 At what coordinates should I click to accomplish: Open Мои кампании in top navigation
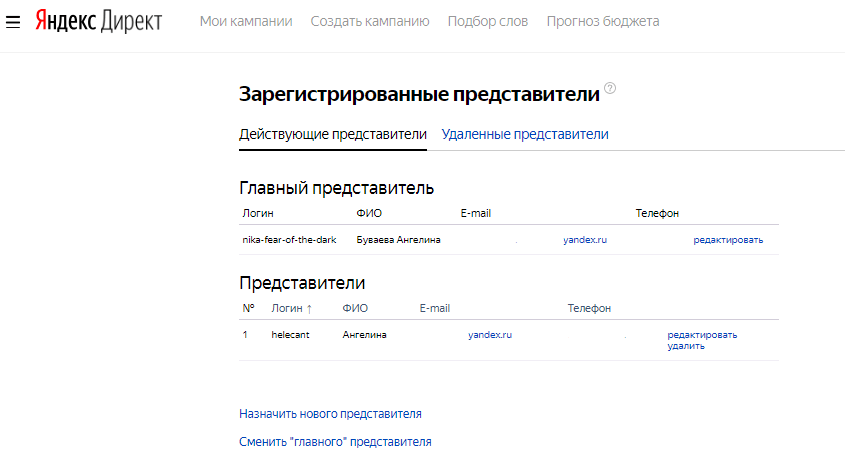click(246, 21)
